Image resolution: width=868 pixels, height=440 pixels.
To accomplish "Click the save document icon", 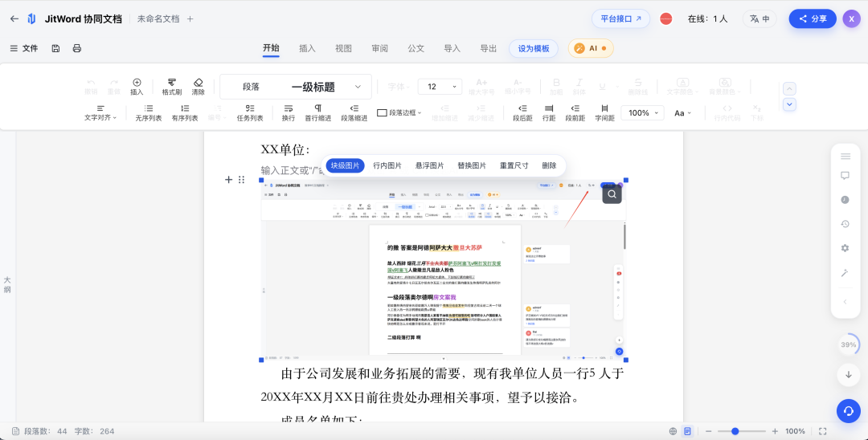I will pyautogui.click(x=55, y=48).
